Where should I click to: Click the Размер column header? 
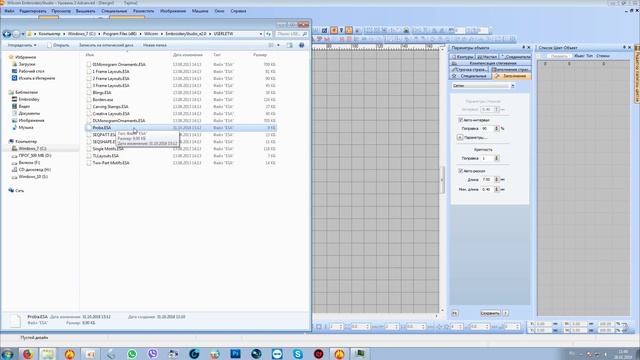(260, 55)
